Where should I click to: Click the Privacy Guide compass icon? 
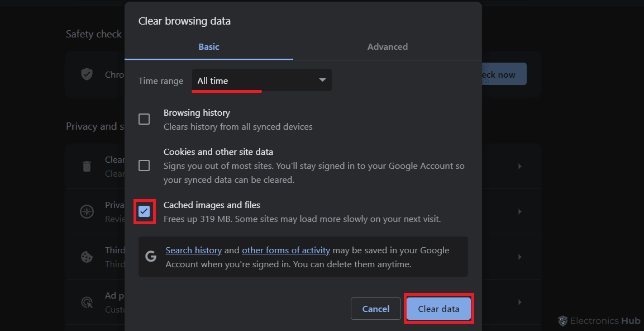click(87, 211)
